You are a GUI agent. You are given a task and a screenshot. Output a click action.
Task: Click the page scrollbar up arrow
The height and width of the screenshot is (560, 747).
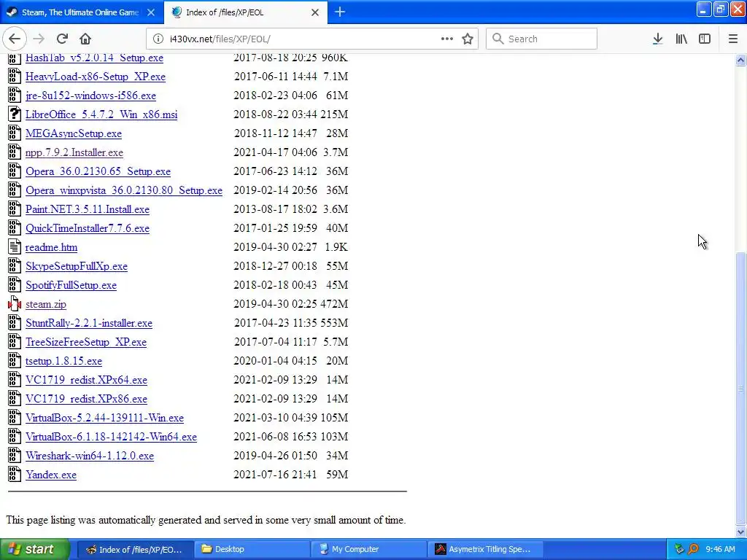pyautogui.click(x=740, y=60)
